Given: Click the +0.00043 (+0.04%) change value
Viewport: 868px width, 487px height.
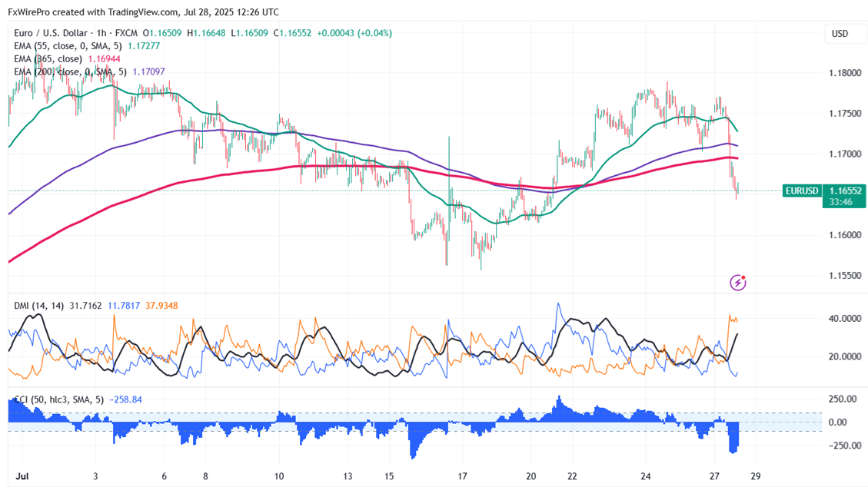Looking at the screenshot, I should click(x=354, y=33).
